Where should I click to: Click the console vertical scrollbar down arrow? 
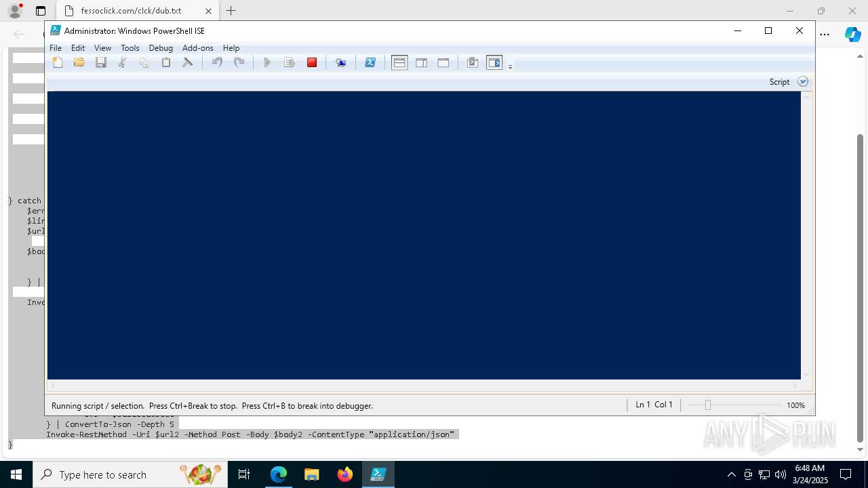[x=807, y=374]
